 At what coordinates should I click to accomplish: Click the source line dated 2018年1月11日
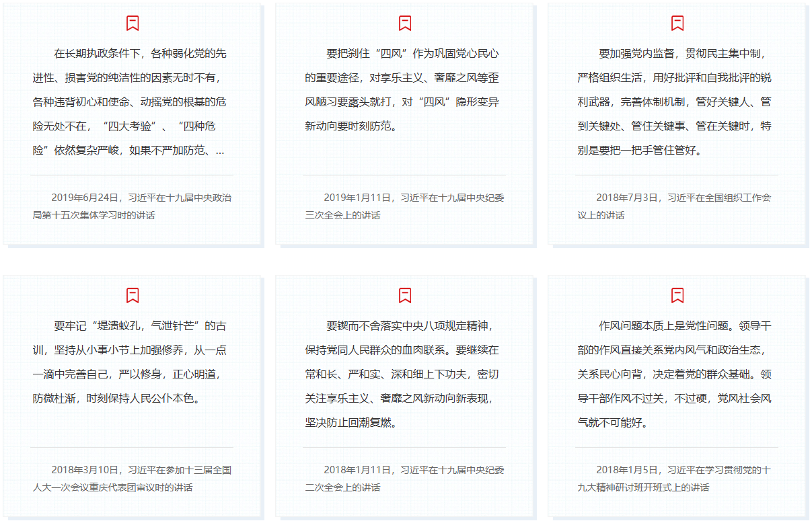(404, 479)
